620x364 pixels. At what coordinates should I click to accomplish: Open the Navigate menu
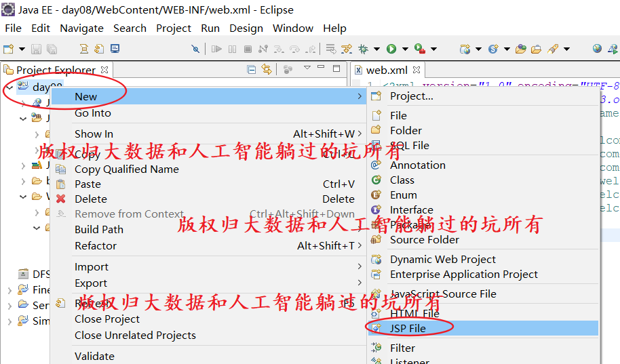(82, 28)
